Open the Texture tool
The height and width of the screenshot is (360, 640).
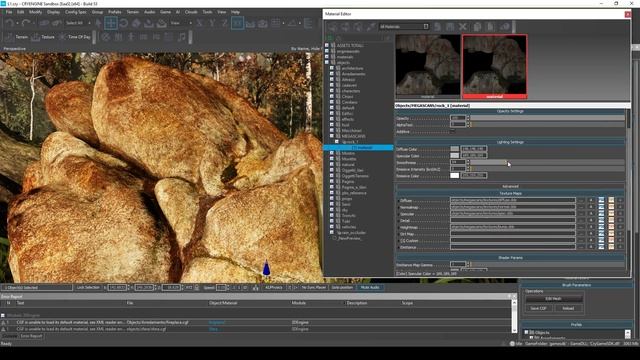[43, 37]
